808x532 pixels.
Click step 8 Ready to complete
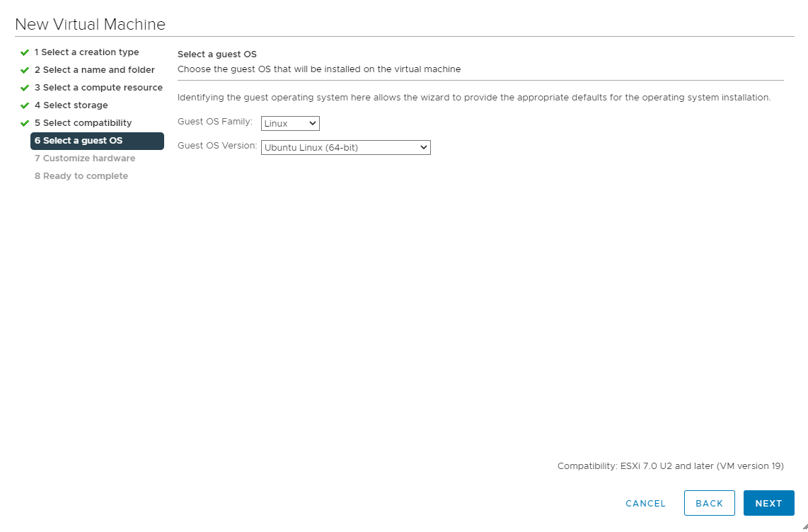[x=81, y=176]
